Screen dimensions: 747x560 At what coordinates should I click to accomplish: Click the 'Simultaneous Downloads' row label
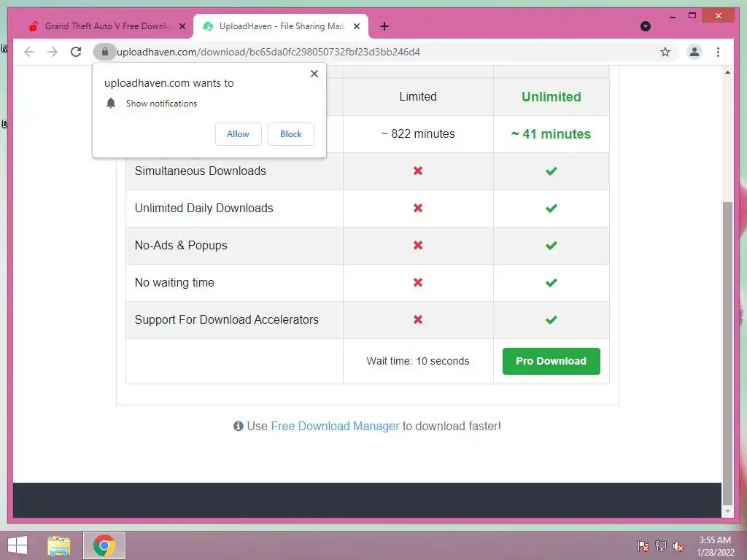[x=200, y=171]
